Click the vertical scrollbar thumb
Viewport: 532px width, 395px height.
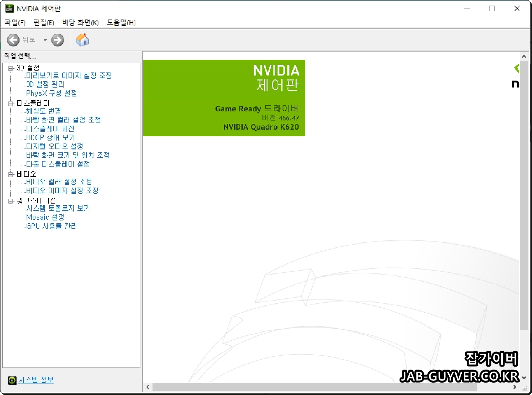click(524, 195)
